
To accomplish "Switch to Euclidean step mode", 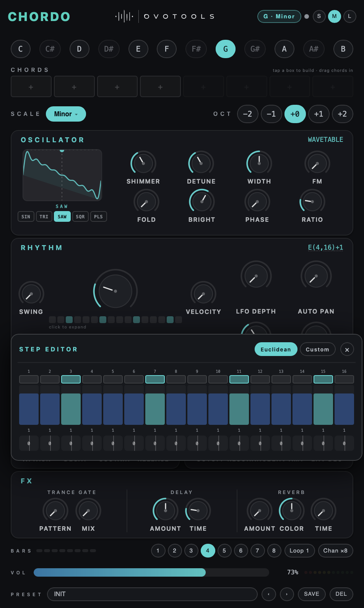I will pos(276,350).
